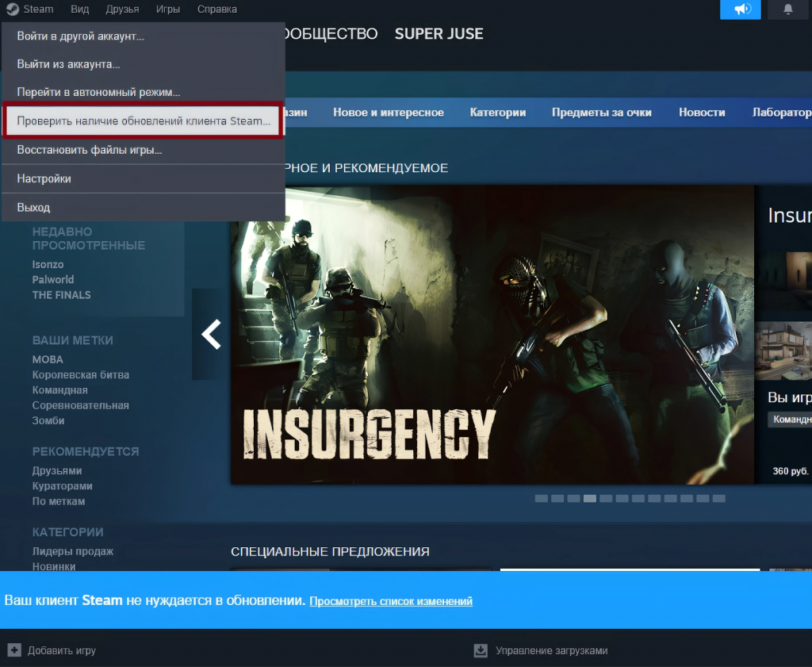812x667 pixels.
Task: Select Войти в другой аккаунт... menu entry
Action: 144,36
